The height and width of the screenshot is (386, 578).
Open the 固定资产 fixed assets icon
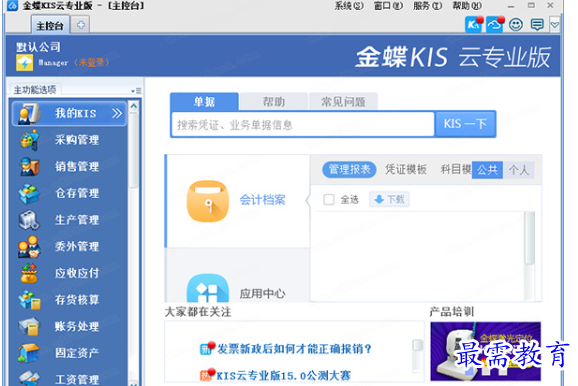click(29, 353)
